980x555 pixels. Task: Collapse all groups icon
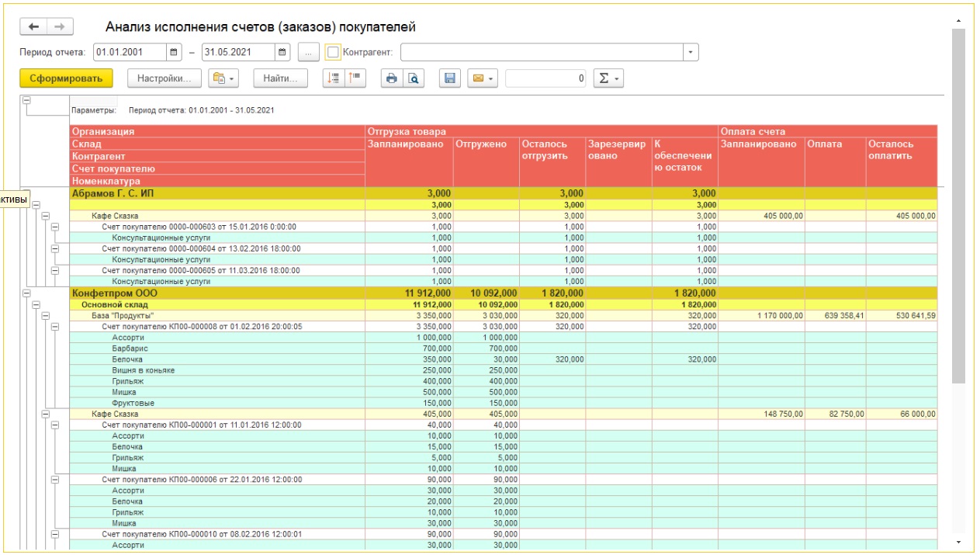355,78
